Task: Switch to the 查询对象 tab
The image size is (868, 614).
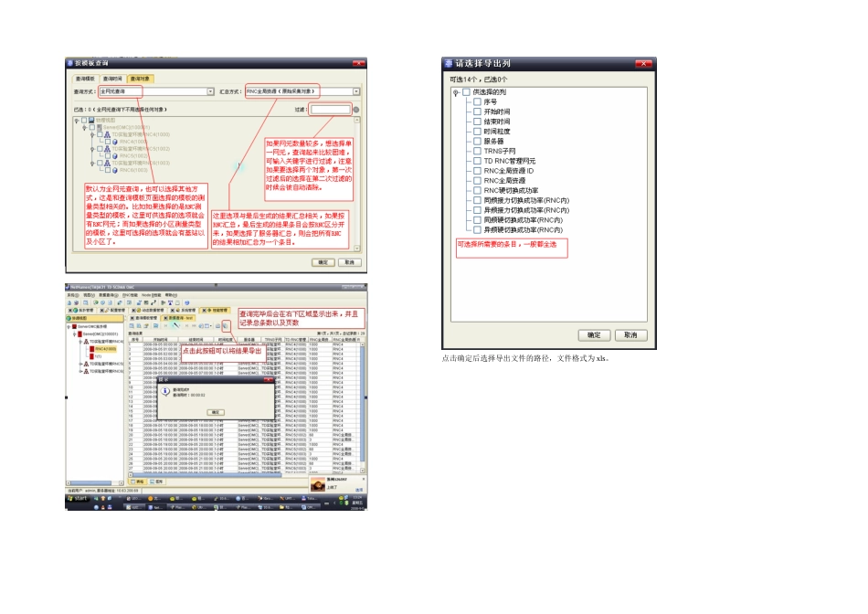Action: coord(140,79)
